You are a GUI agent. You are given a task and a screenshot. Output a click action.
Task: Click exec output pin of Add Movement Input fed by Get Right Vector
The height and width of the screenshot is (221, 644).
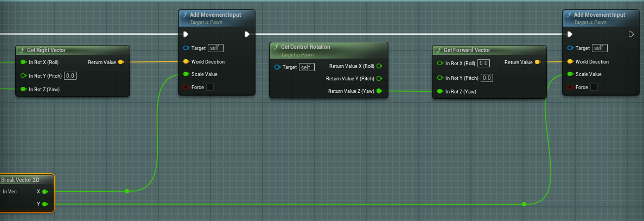coord(247,34)
